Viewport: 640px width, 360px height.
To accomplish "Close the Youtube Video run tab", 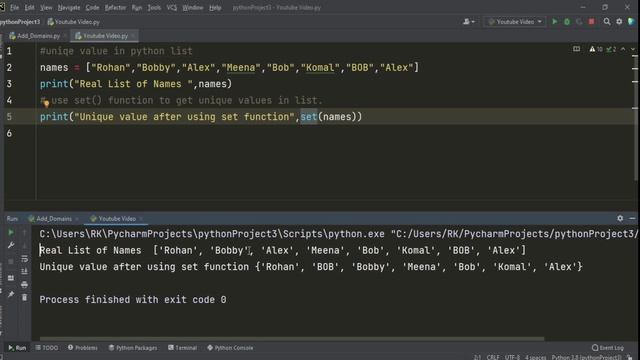I will (141, 219).
